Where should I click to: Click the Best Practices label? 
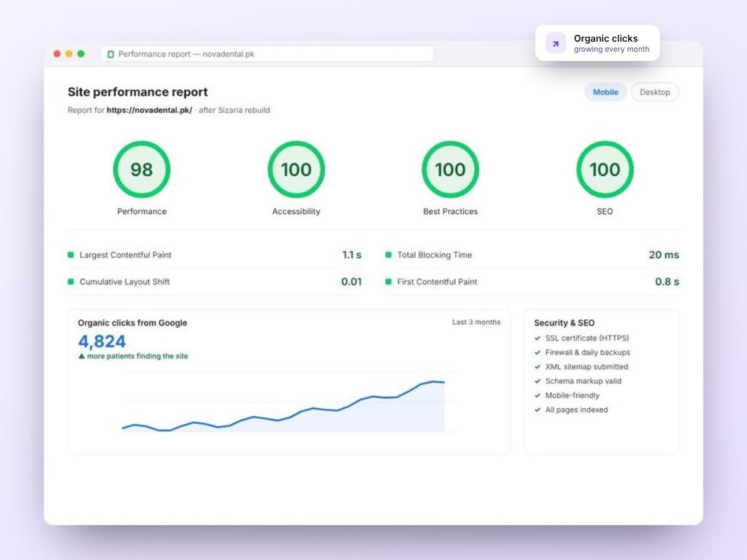click(451, 212)
